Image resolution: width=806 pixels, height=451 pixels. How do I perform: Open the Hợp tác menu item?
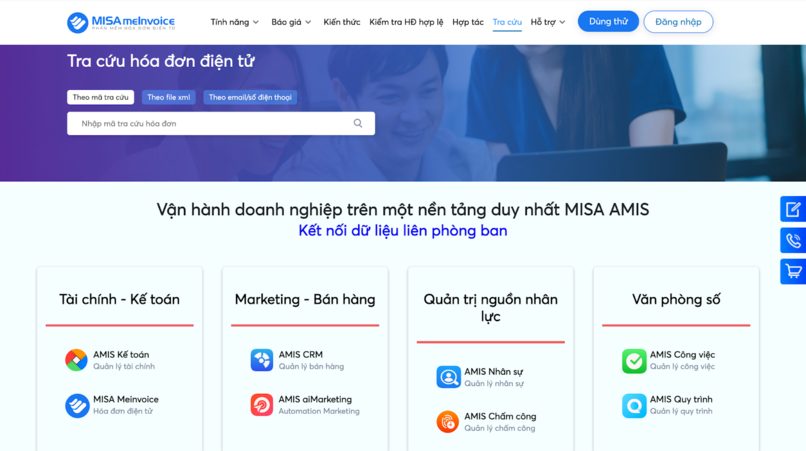[468, 22]
